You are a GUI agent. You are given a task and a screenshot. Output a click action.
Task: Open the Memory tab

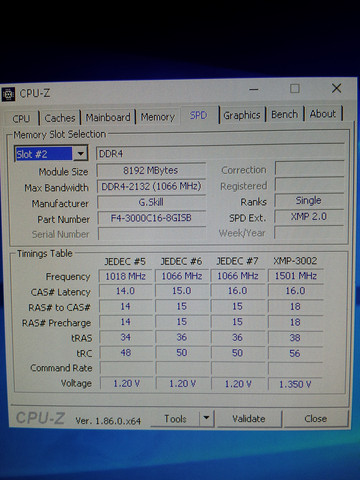[x=158, y=117]
